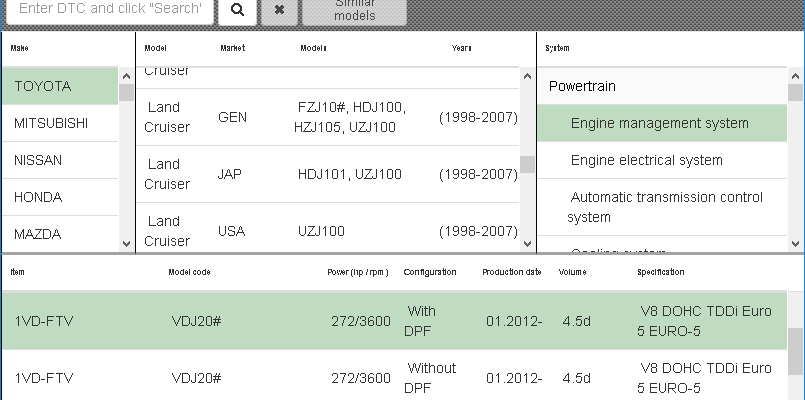Screen dimensions: 805x400
Task: Click down arrow of System list scrollbar
Action: (795, 244)
